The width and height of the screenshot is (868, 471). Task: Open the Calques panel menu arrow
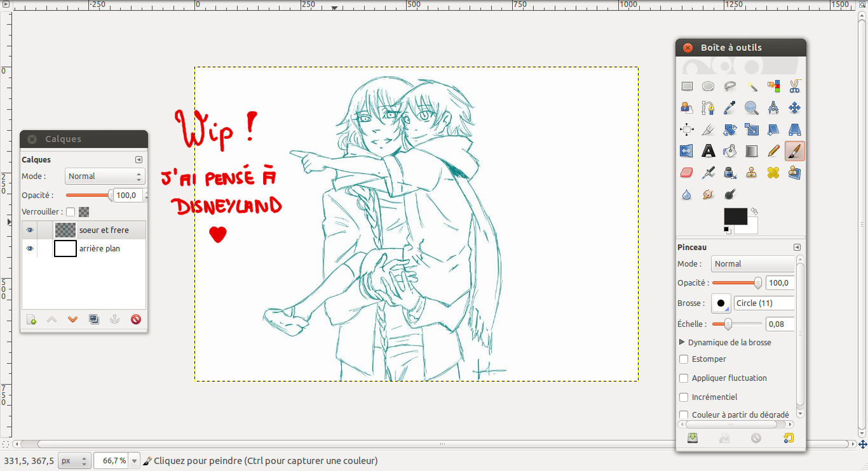pyautogui.click(x=139, y=160)
